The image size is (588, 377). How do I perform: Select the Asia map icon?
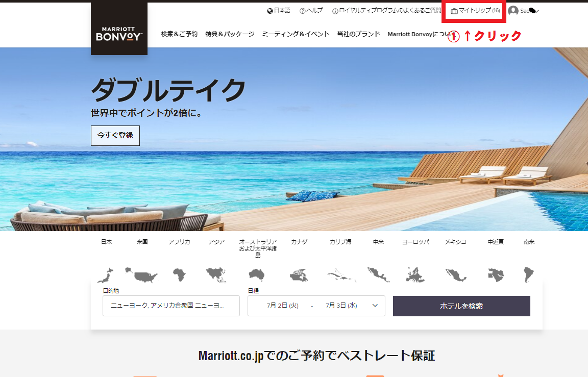coord(216,275)
